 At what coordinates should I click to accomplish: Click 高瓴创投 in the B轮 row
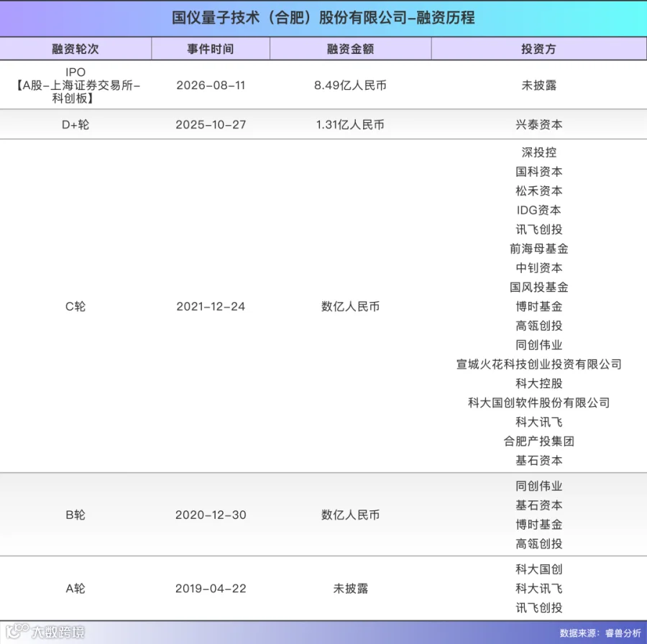coord(539,543)
